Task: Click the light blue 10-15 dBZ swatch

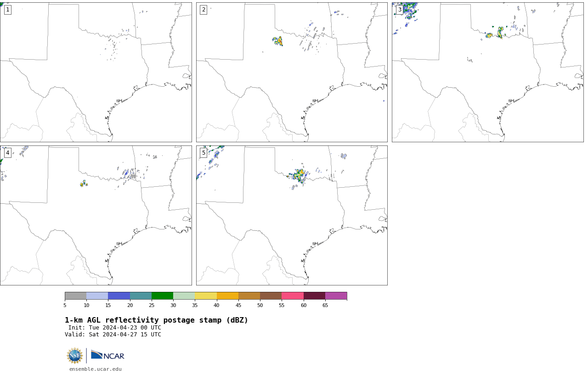Action: point(97,296)
